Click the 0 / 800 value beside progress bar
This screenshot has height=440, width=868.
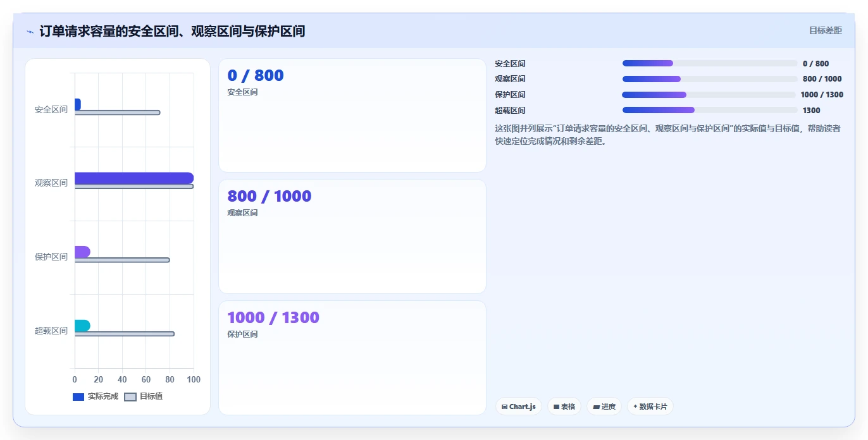pyautogui.click(x=816, y=64)
